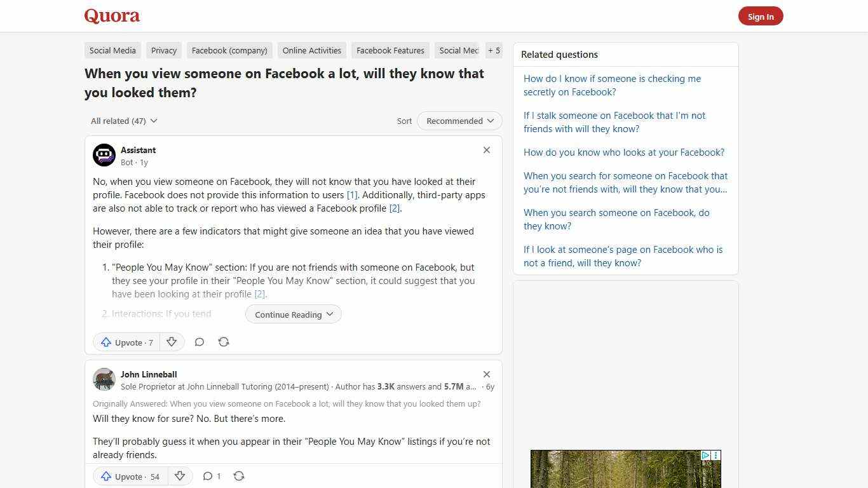Image resolution: width=868 pixels, height=488 pixels.
Task: Open the Quora home logo
Action: click(111, 16)
